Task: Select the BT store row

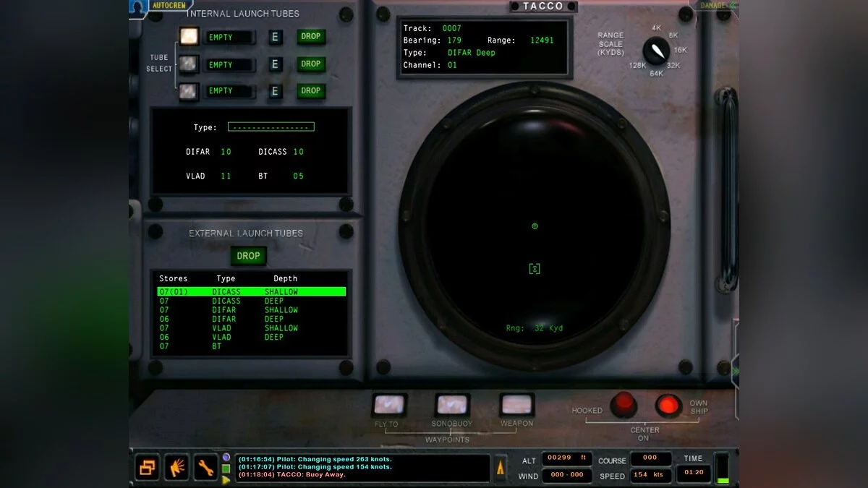Action: coord(251,346)
